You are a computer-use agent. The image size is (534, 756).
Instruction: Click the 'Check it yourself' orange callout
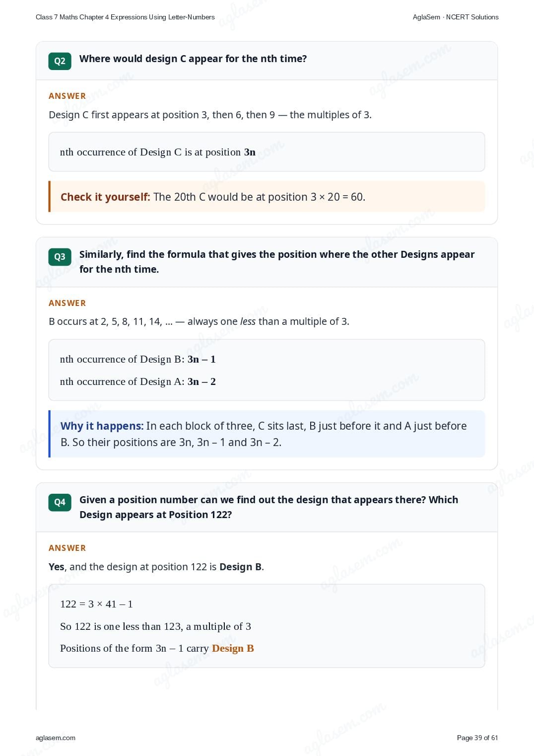267,197
